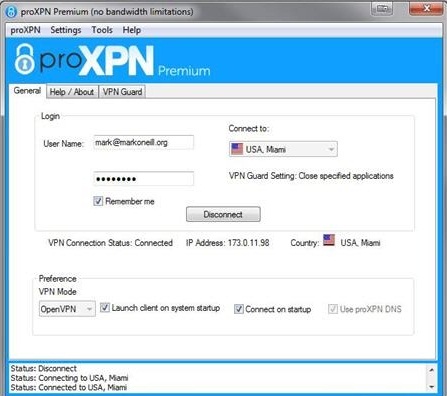Click the status log scroll down arrow
Viewport: 447px width, 396px height.
(x=431, y=387)
